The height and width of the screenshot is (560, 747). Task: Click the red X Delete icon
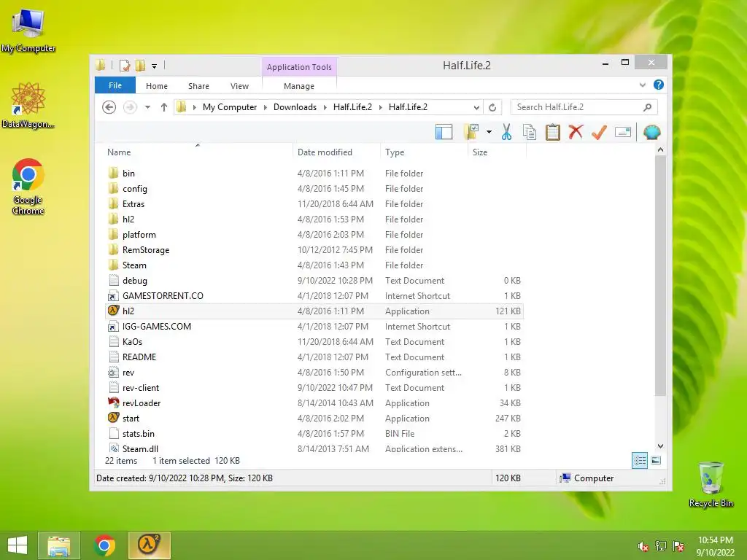(576, 131)
